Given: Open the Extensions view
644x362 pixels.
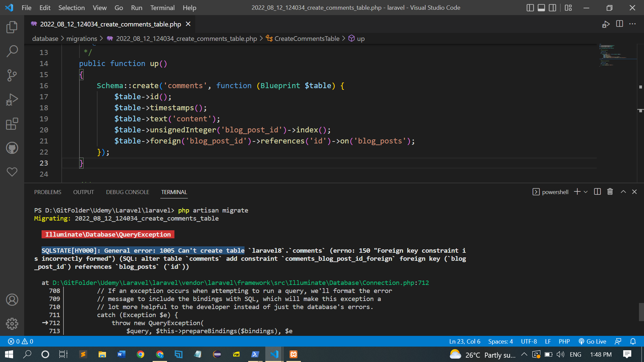Looking at the screenshot, I should pos(12,124).
